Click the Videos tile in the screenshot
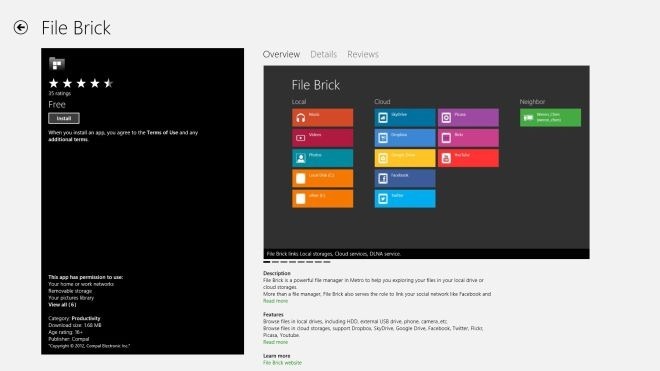Image resolution: width=660 pixels, height=371 pixels. [322, 138]
